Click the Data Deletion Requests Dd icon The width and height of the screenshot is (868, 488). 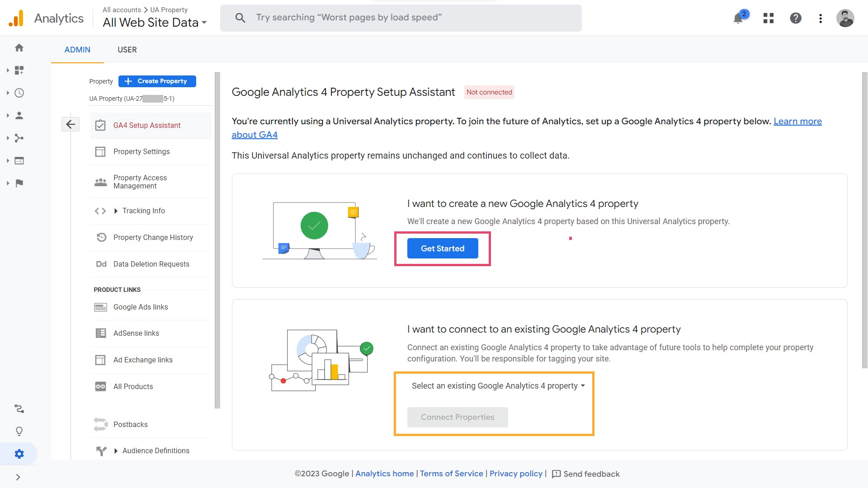click(101, 264)
